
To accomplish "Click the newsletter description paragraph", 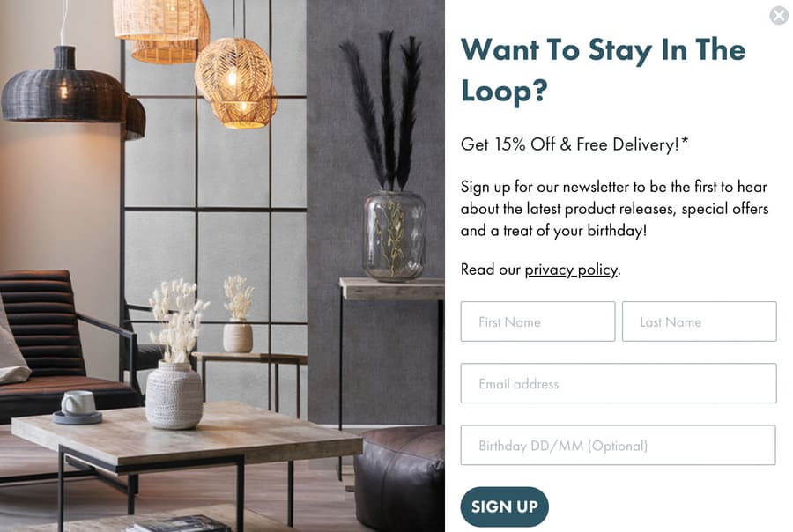I will 614,209.
